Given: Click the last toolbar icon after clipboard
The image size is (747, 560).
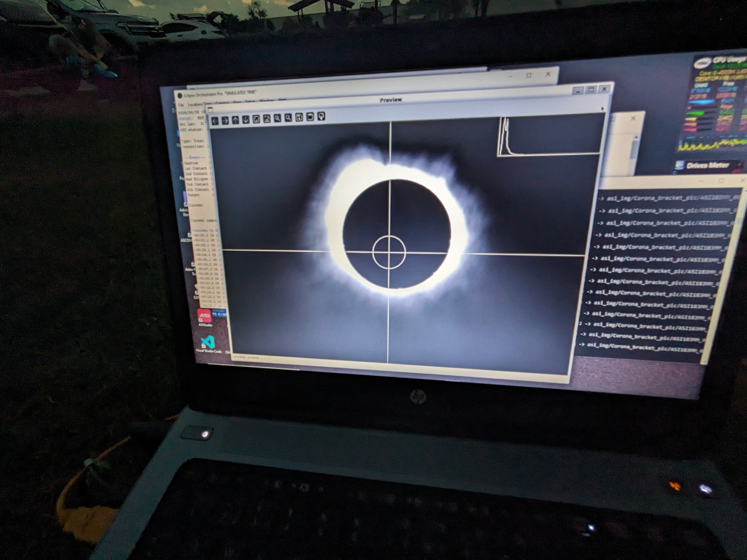Looking at the screenshot, I should [322, 116].
